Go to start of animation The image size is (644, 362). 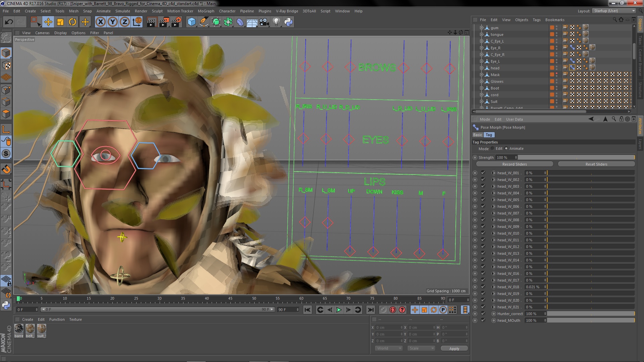tap(308, 310)
